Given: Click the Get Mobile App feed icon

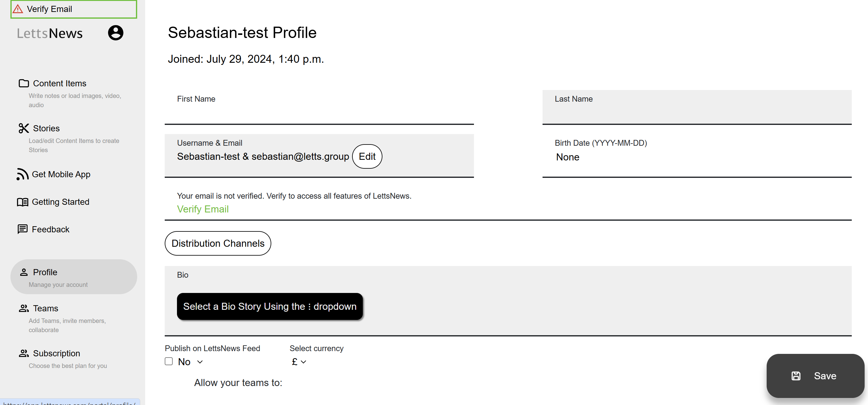Looking at the screenshot, I should click(23, 174).
